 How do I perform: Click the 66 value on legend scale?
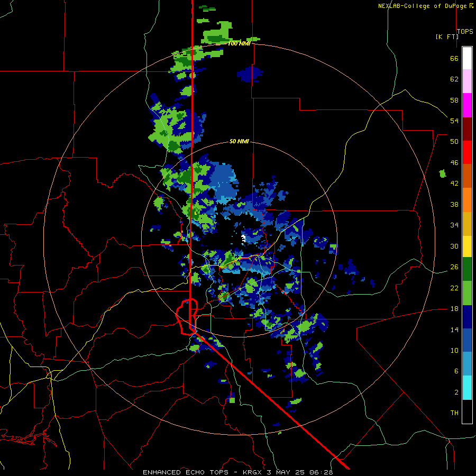click(454, 58)
